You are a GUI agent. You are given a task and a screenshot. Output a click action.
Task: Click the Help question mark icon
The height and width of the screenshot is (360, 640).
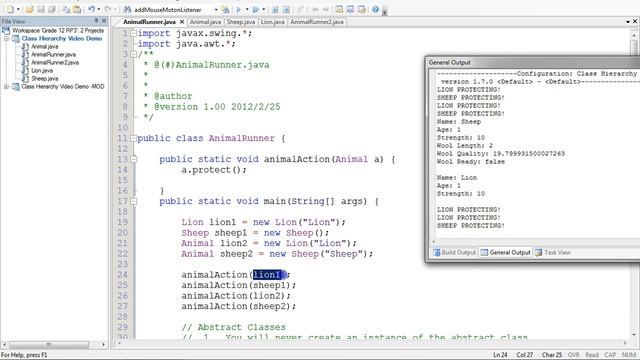point(376,9)
